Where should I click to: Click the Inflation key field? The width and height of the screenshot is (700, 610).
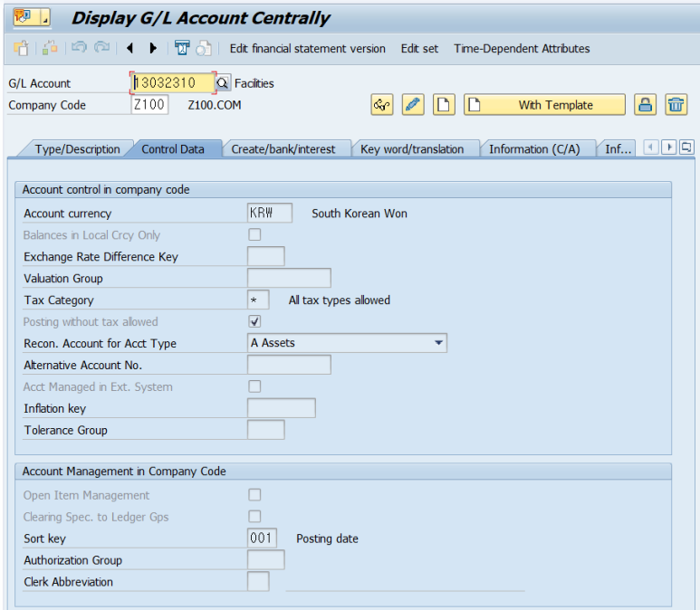(x=282, y=408)
